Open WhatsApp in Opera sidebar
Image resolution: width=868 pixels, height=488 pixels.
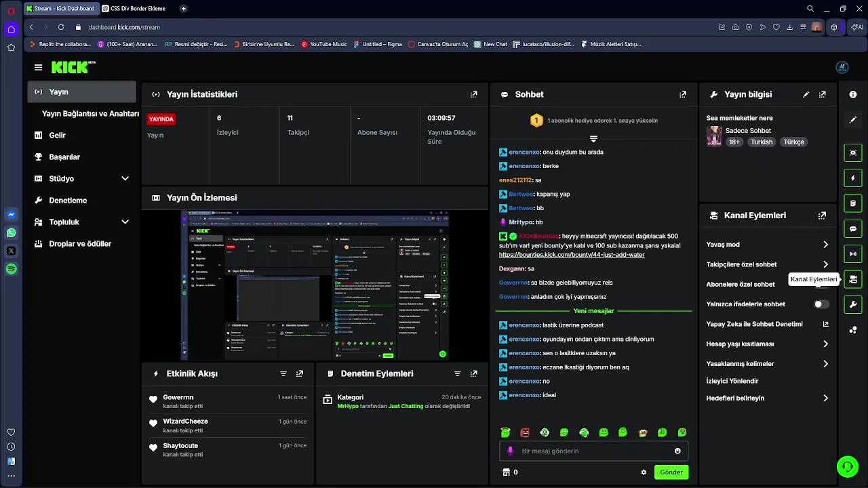point(11,232)
